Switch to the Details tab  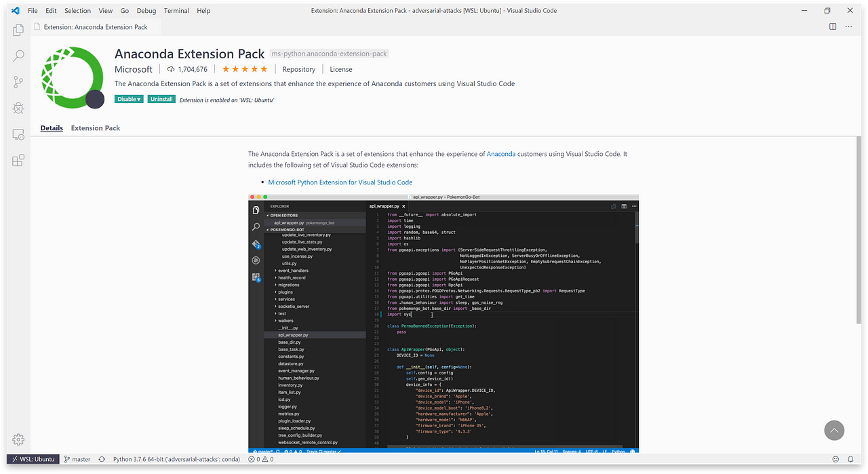[x=52, y=127]
